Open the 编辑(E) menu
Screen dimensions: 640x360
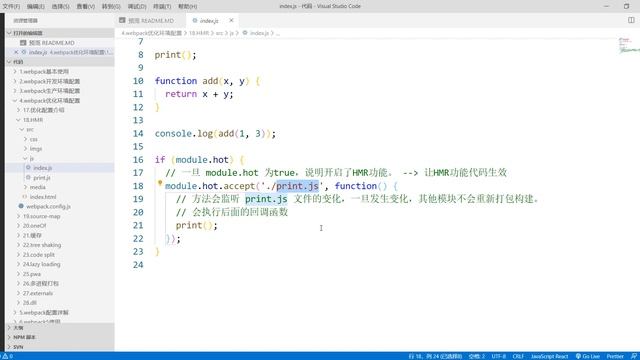click(x=36, y=7)
